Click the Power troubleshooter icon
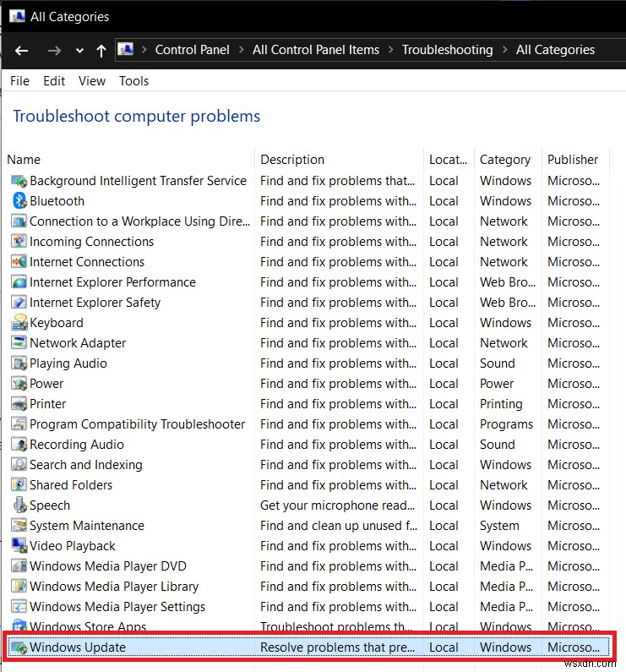The height and width of the screenshot is (672, 626). coord(19,384)
